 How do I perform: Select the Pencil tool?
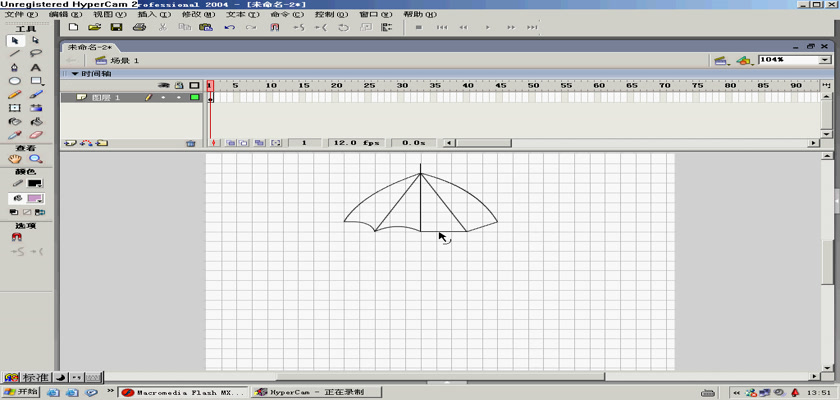tap(15, 94)
